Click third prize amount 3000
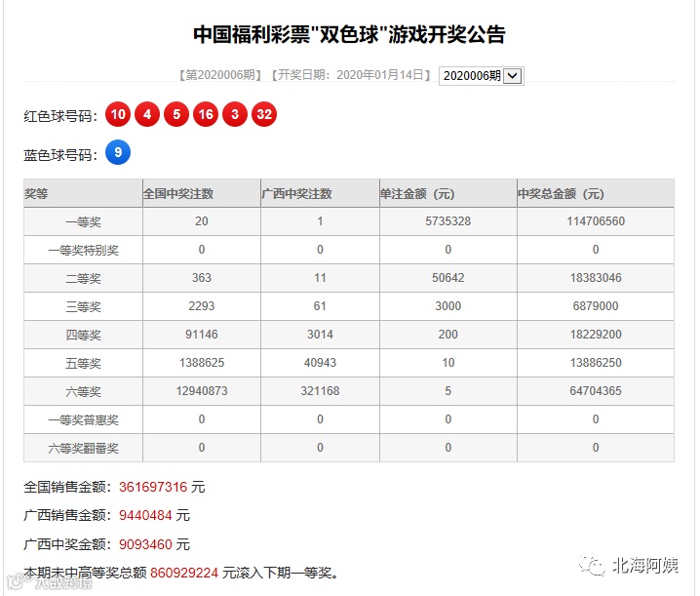 click(447, 306)
